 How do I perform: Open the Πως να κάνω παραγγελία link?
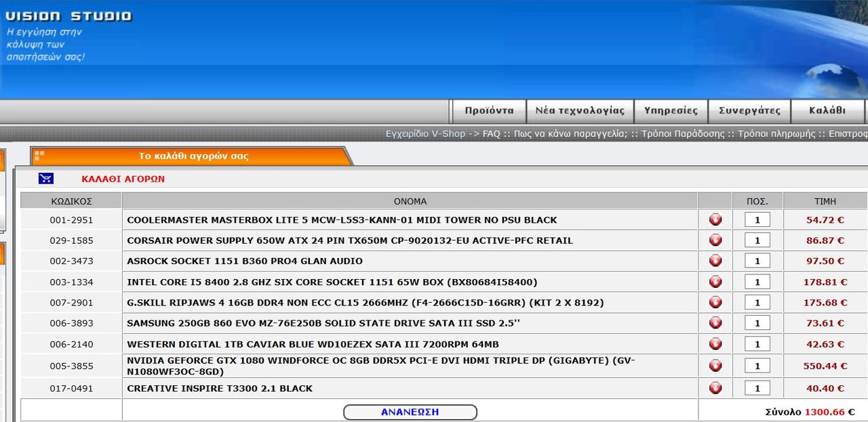(x=570, y=133)
